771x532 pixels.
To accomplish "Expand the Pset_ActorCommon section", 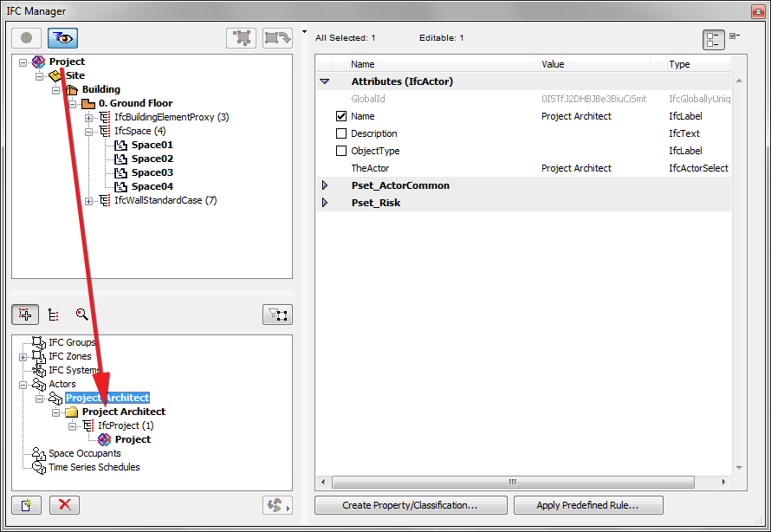I will 325,185.
